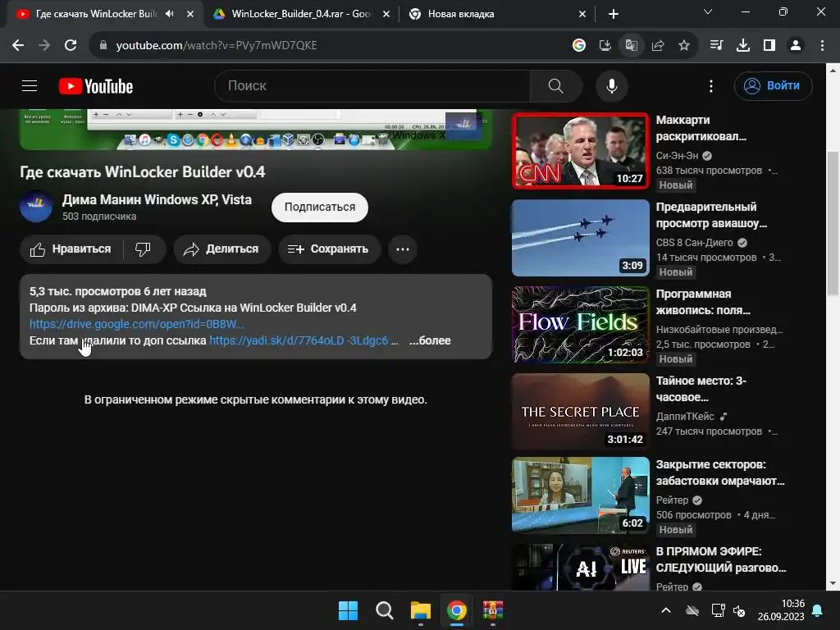Close the WinLocker_Builder_0.4.rar tab

click(386, 14)
